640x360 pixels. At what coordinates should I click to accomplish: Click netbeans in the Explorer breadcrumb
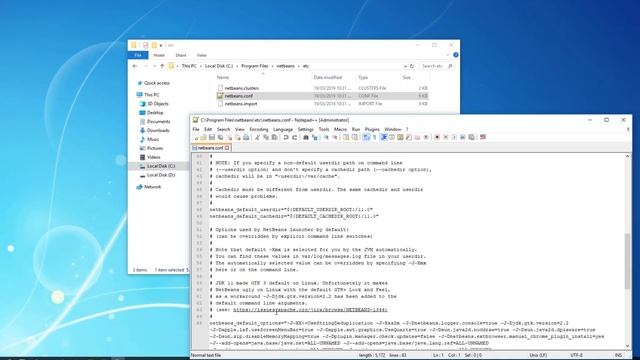(285, 66)
